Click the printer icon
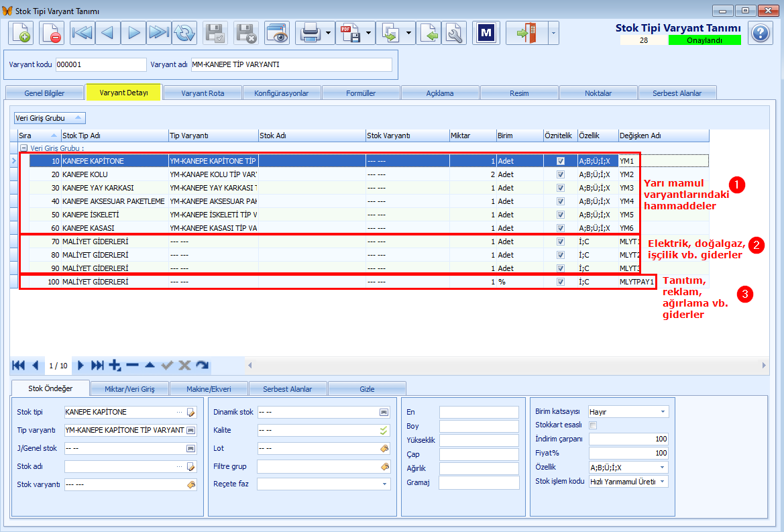Image resolution: width=784 pixels, height=532 pixels. click(x=310, y=33)
